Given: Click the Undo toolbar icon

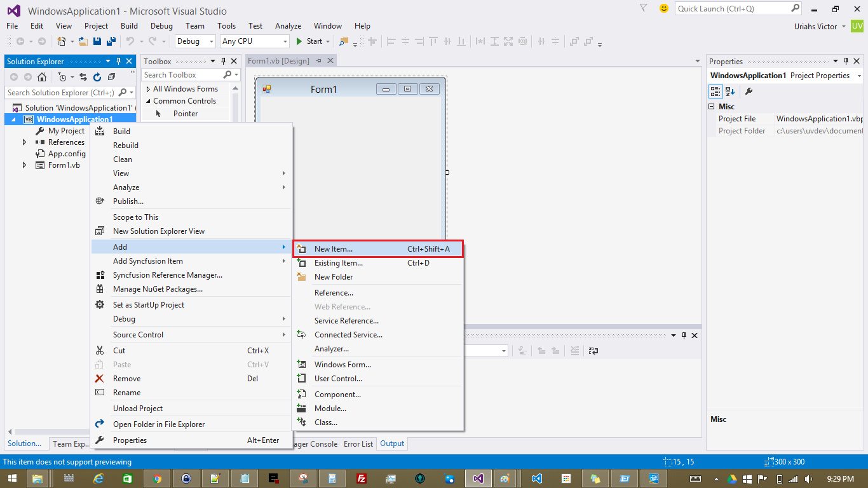Looking at the screenshot, I should pos(130,41).
